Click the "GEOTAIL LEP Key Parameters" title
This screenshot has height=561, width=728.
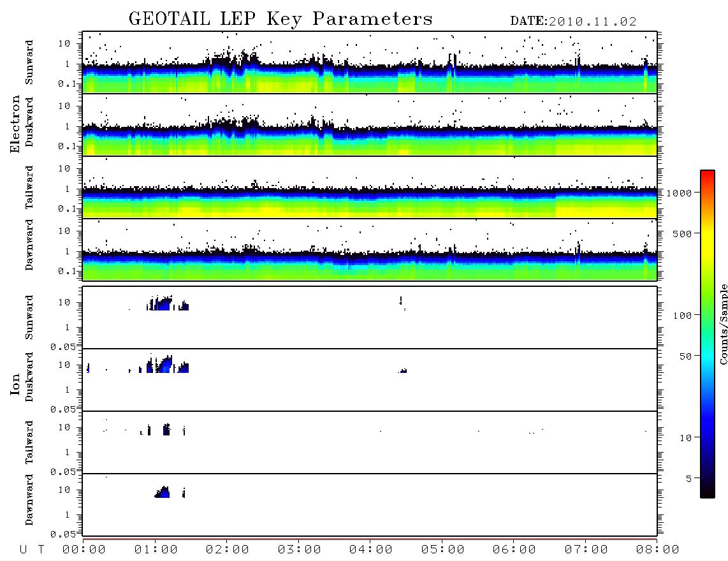tap(280, 19)
